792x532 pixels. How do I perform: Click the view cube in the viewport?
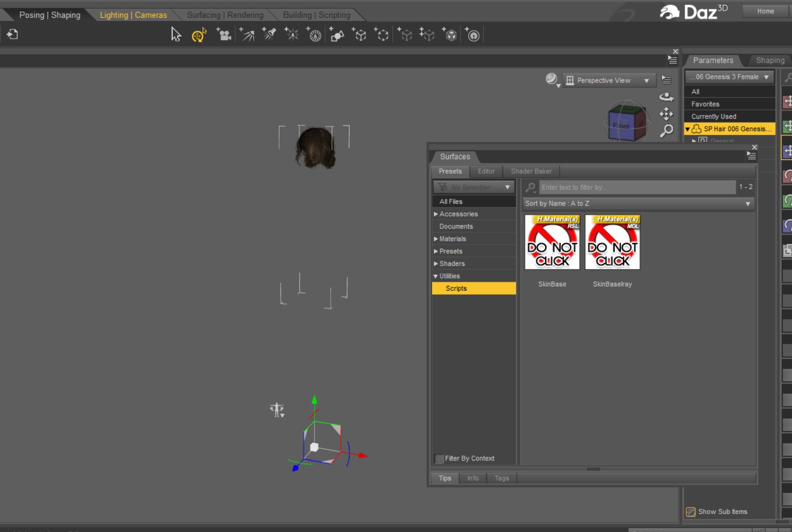click(627, 122)
